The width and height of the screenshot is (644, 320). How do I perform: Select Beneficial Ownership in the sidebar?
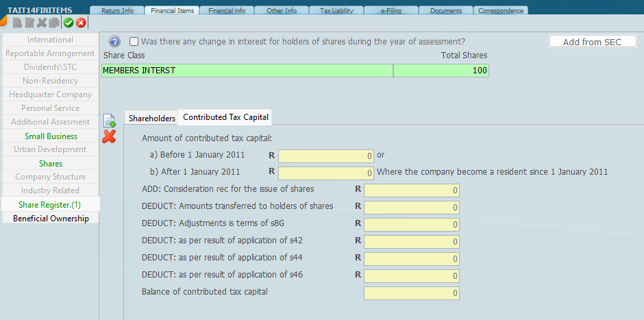point(51,218)
